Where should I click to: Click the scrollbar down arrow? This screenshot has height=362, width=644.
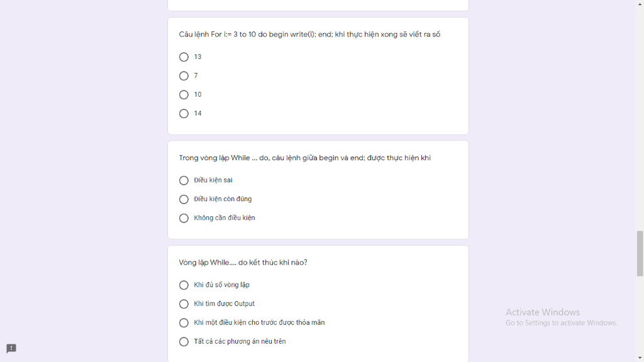tap(640, 358)
